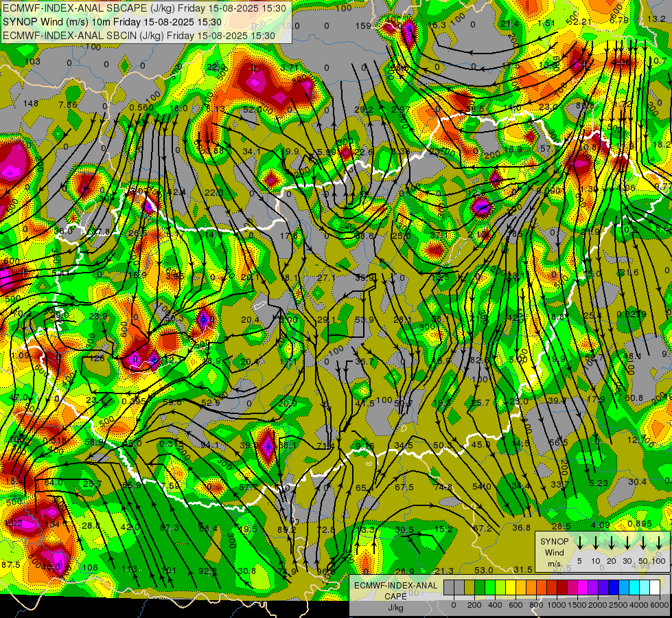
Task: Click the 10 m/s wind arrow in legend
Action: point(595,543)
